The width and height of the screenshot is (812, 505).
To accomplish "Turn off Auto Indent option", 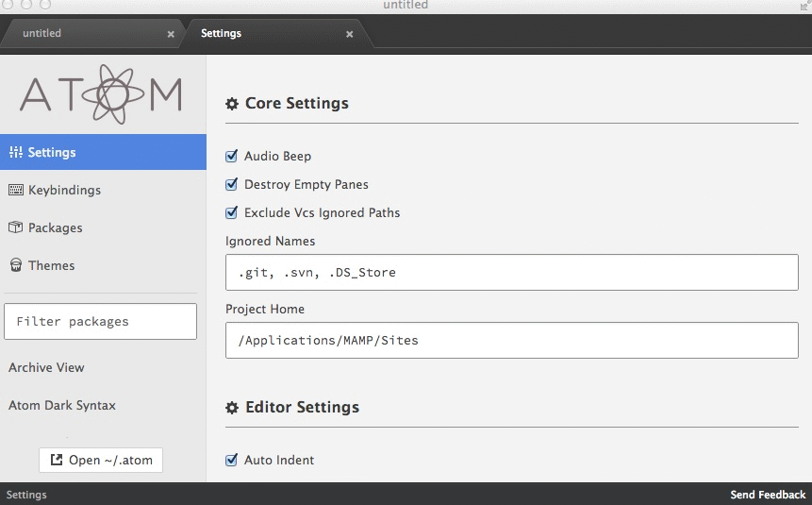I will pos(232,460).
